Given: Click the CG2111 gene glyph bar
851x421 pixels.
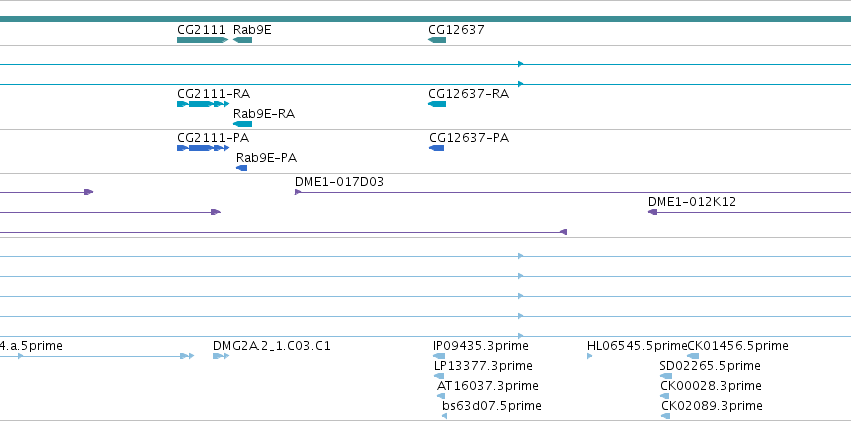Looking at the screenshot, I should click(x=202, y=40).
